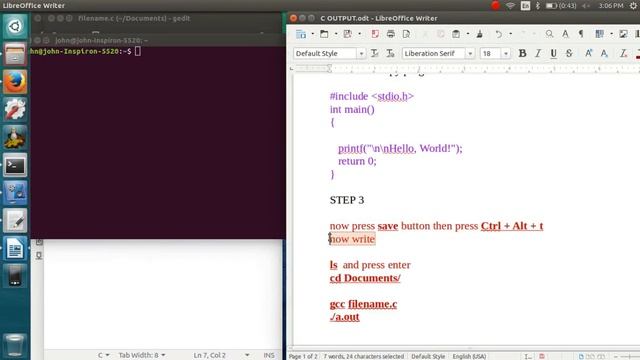Open the New document dropdown arrow
Image resolution: width=640 pixels, height=360 pixels.
pyautogui.click(x=313, y=34)
